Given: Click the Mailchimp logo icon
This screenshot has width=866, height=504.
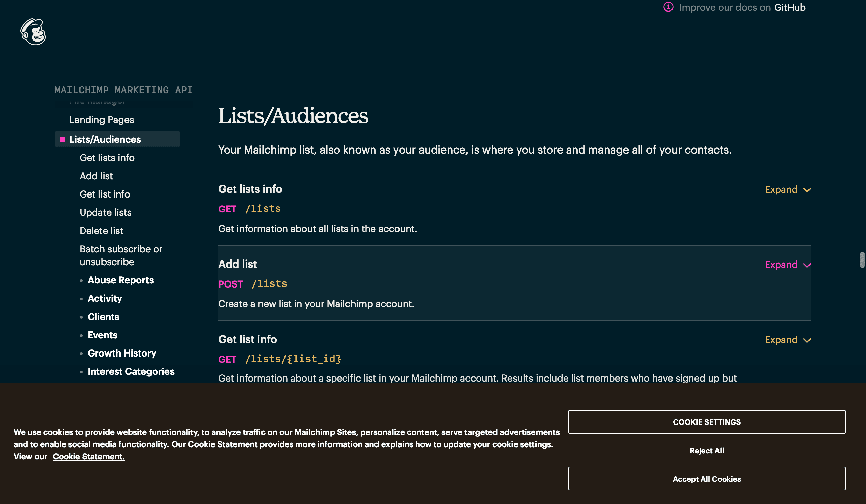Looking at the screenshot, I should tap(33, 31).
